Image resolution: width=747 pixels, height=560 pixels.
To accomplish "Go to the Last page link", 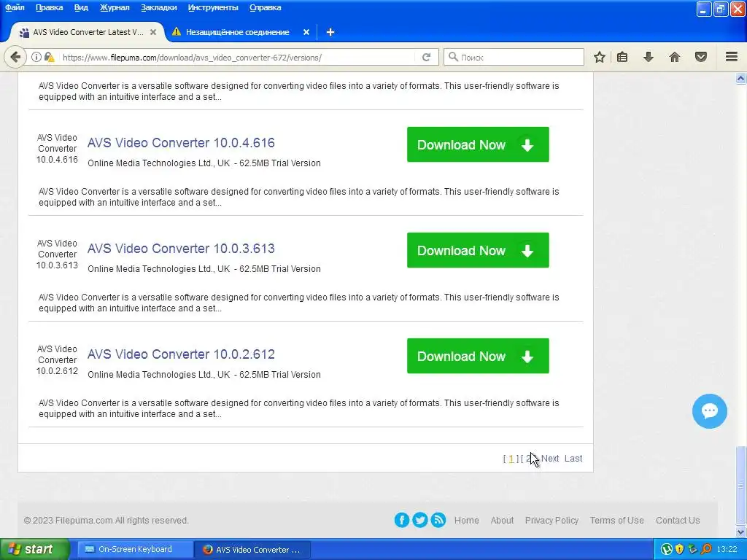I will [573, 458].
